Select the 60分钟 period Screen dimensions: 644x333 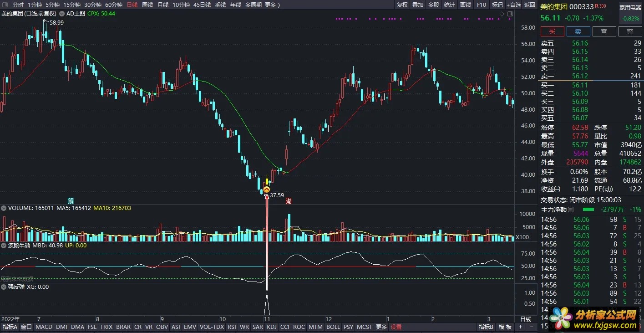113,5
